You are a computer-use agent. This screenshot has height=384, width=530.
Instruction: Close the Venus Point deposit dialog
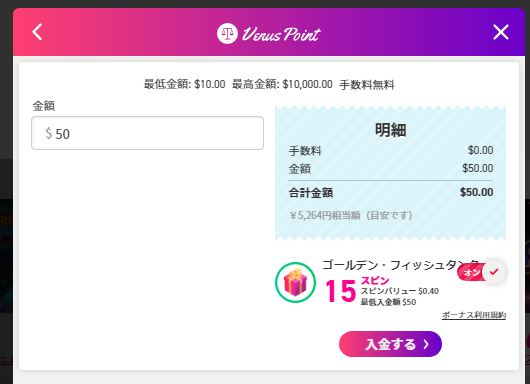coord(501,32)
